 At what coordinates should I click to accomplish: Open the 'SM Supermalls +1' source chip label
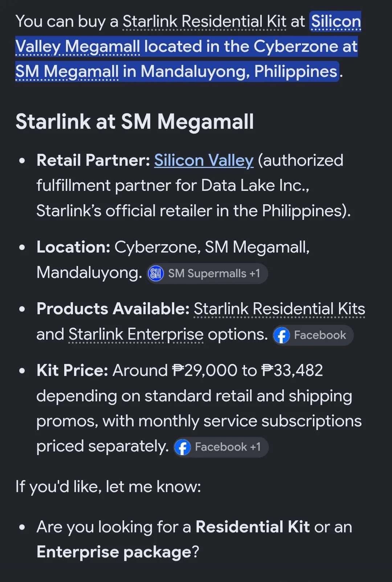click(214, 273)
